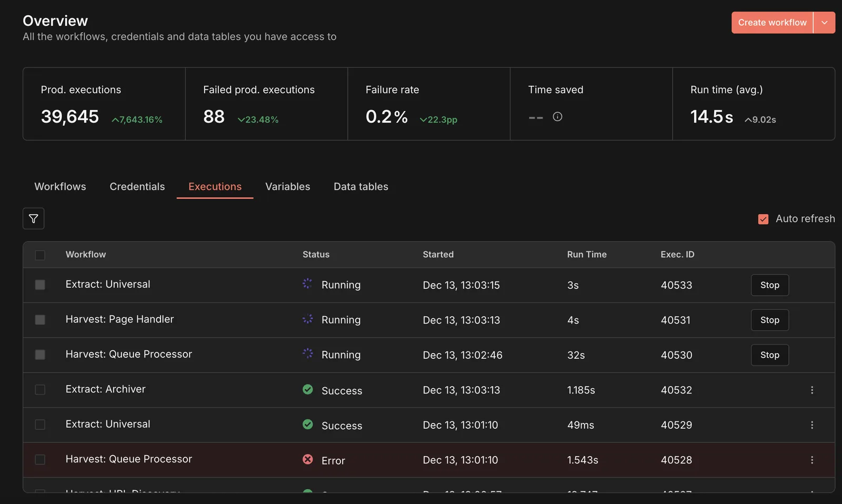842x504 pixels.
Task: Open the Prod. executions stat card
Action: (104, 104)
